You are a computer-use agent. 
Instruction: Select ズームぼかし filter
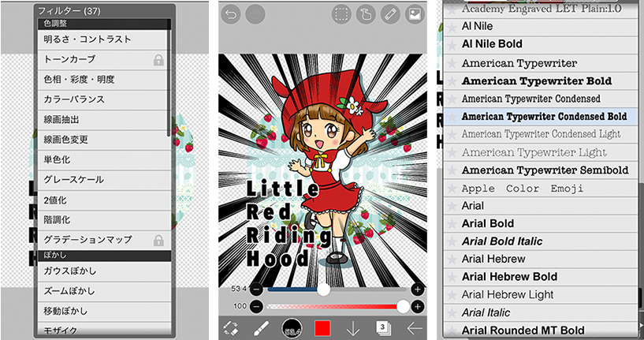104,292
